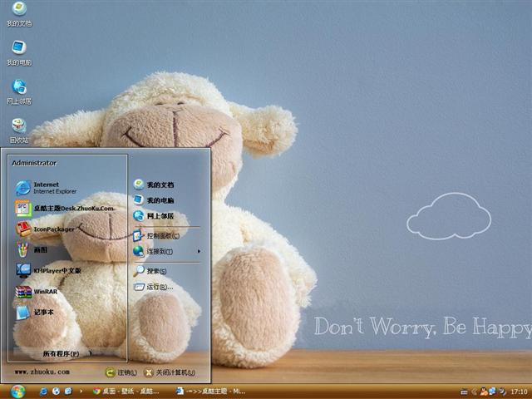Expand the quick launch overflow chevron
This screenshot has height=399, width=532.
coord(81,392)
